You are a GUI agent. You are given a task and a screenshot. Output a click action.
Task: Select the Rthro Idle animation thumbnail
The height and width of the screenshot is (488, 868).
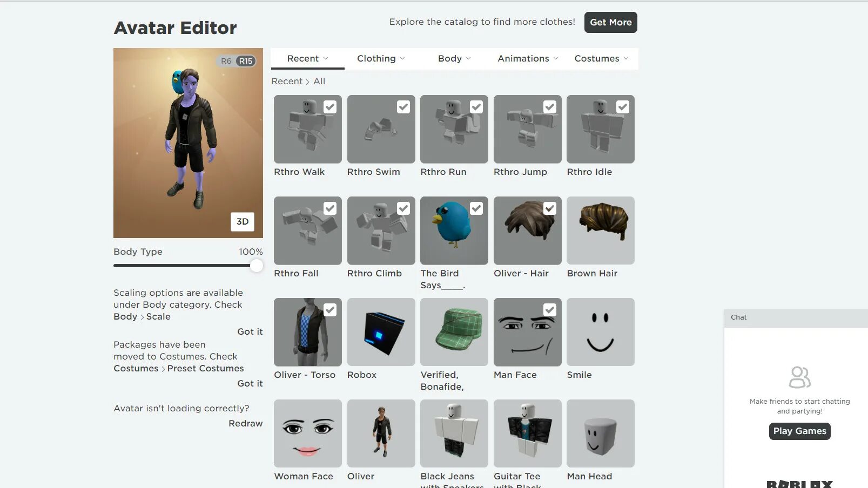click(601, 129)
